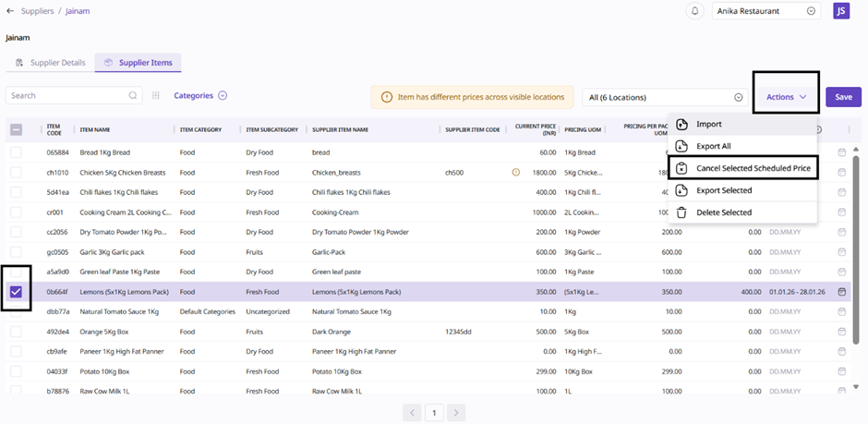Click the back arrow next to Suppliers
The height and width of the screenshot is (424, 868).
click(10, 11)
